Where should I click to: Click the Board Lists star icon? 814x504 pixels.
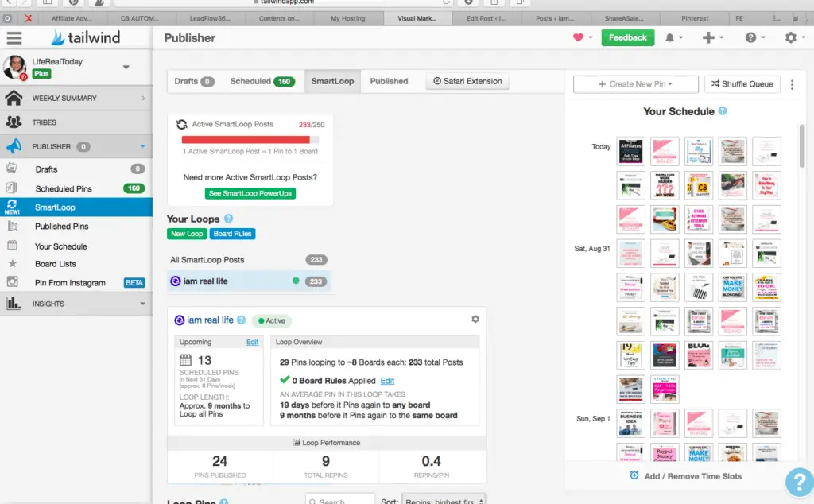(x=13, y=264)
